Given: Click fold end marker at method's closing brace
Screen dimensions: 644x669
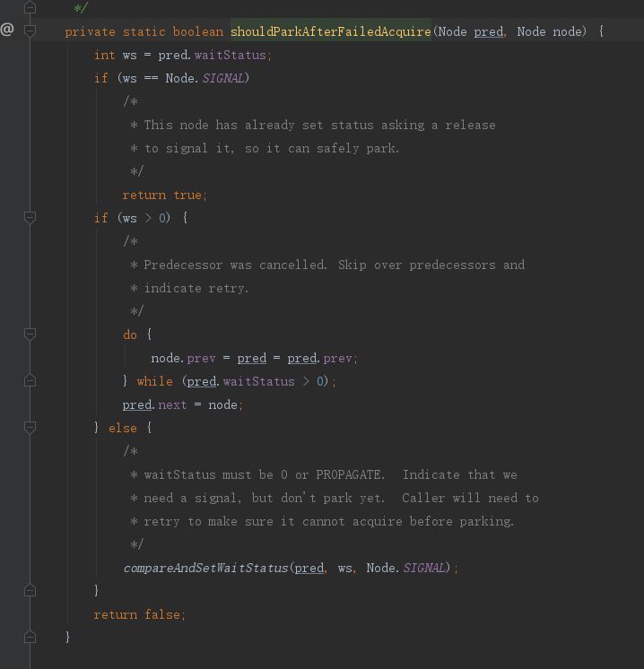Looking at the screenshot, I should (30, 637).
